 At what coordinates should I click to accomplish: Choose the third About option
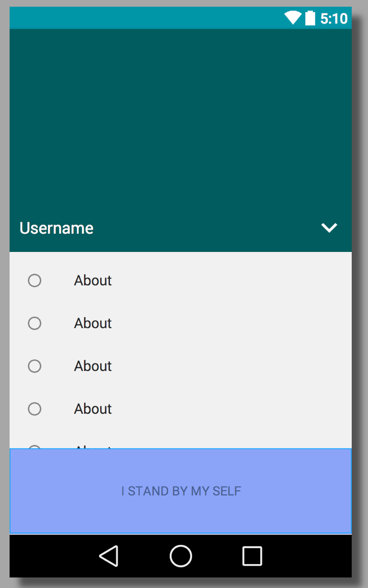tap(34, 366)
